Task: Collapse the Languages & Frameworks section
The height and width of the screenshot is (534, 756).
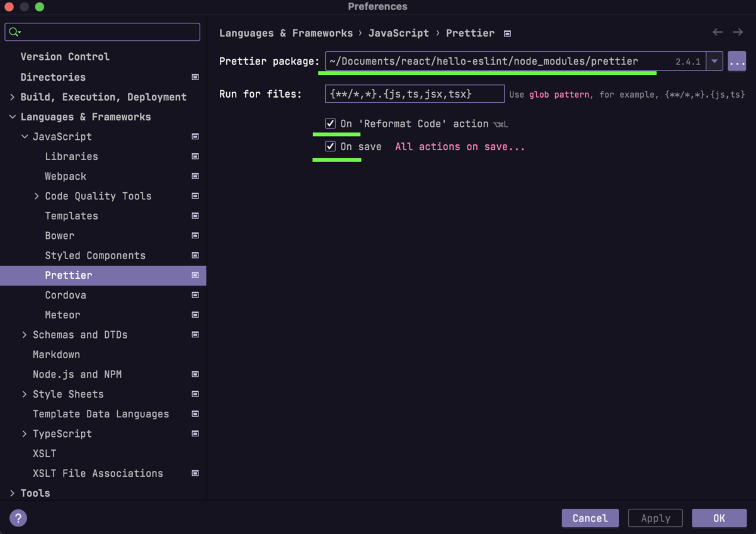Action: pos(12,117)
